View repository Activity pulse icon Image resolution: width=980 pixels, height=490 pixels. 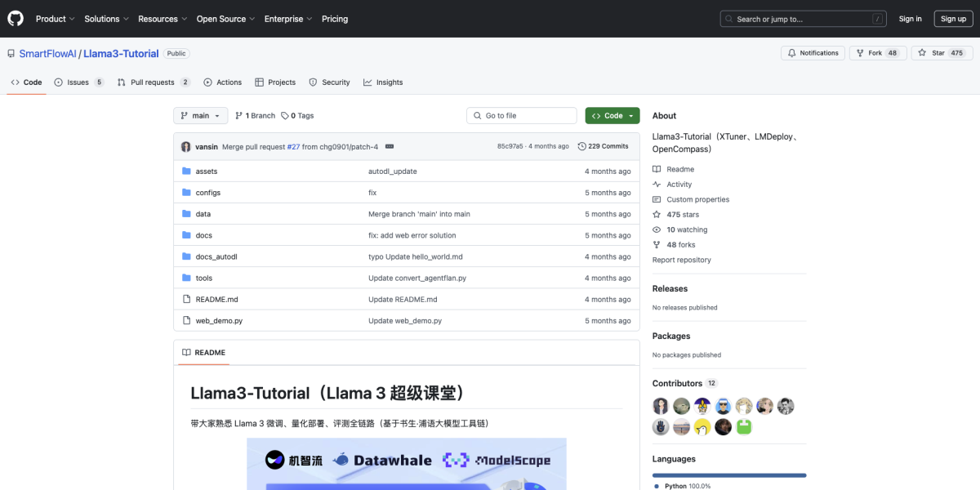click(656, 184)
